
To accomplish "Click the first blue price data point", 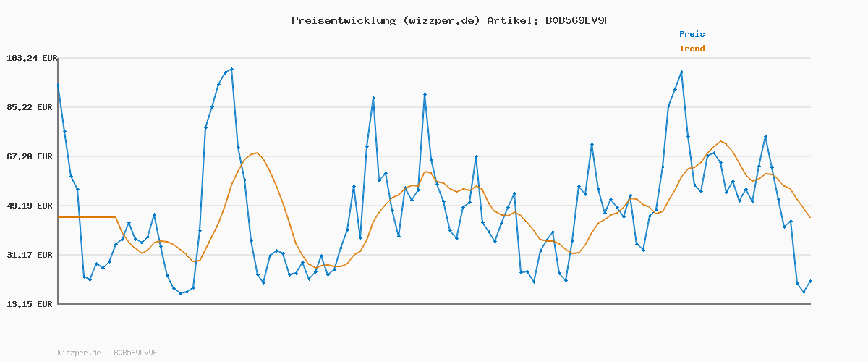I will (x=58, y=85).
